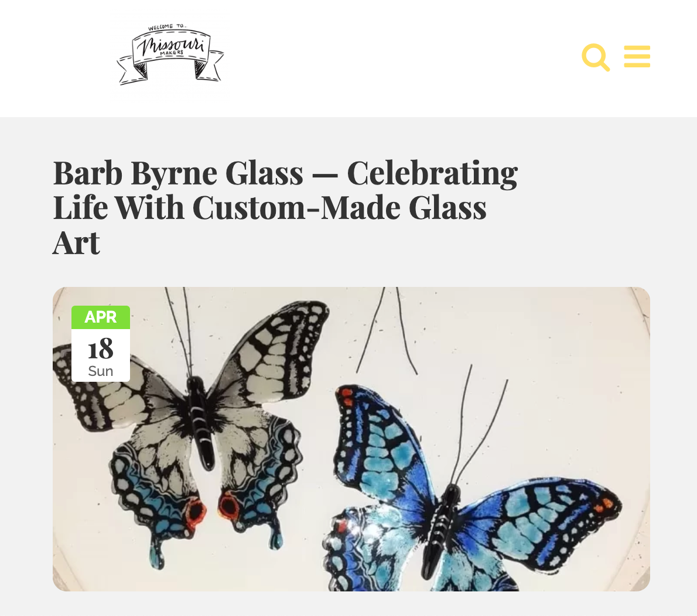Click the "Makers" word in the logo
697x616 pixels.
point(172,53)
